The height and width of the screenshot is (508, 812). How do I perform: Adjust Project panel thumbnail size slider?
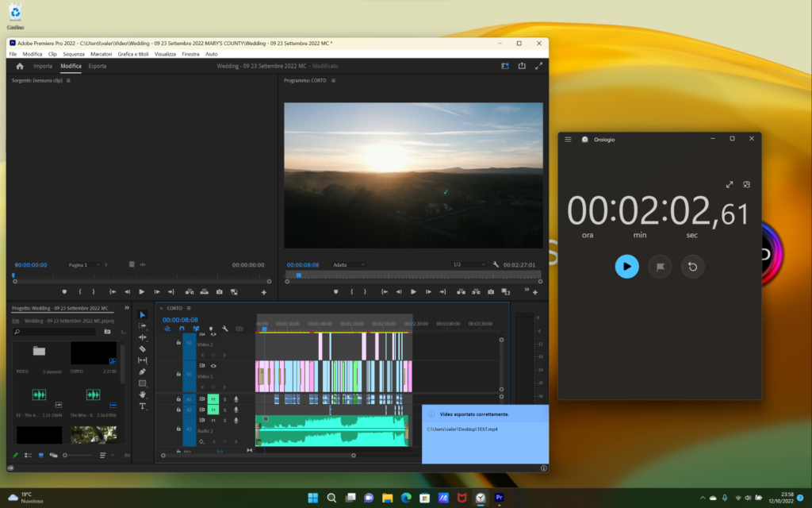(78, 455)
